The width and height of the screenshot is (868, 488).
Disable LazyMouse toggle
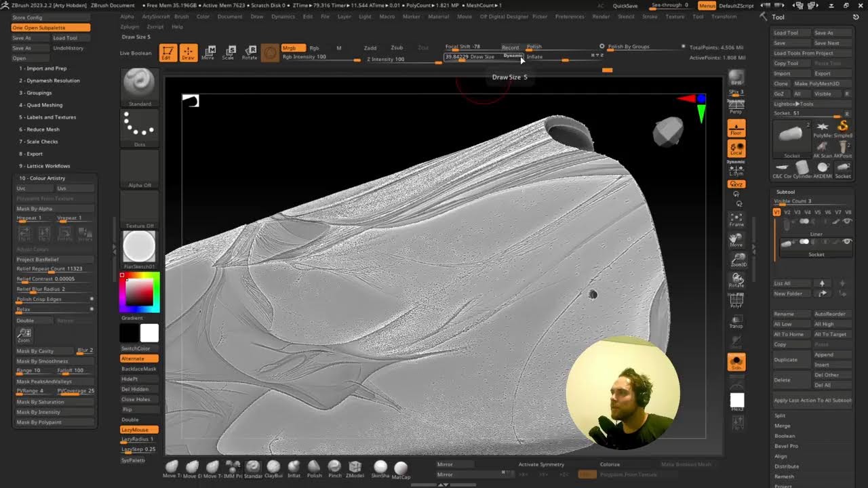(x=140, y=430)
